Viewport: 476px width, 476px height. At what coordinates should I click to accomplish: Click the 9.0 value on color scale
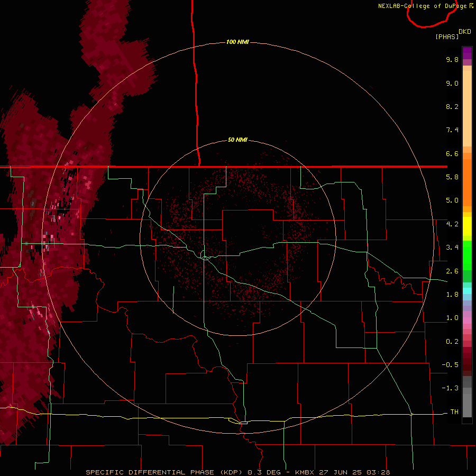click(452, 83)
